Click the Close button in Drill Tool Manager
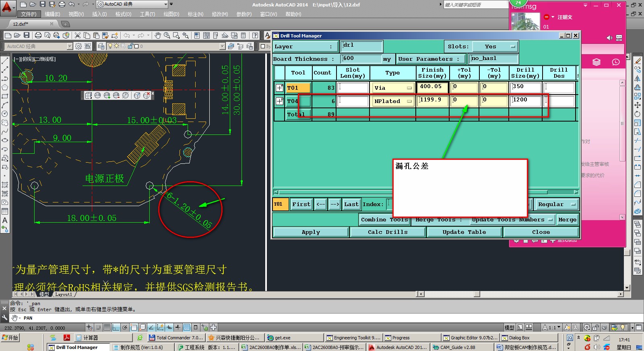Screen dimensions: 644x351 541,232
